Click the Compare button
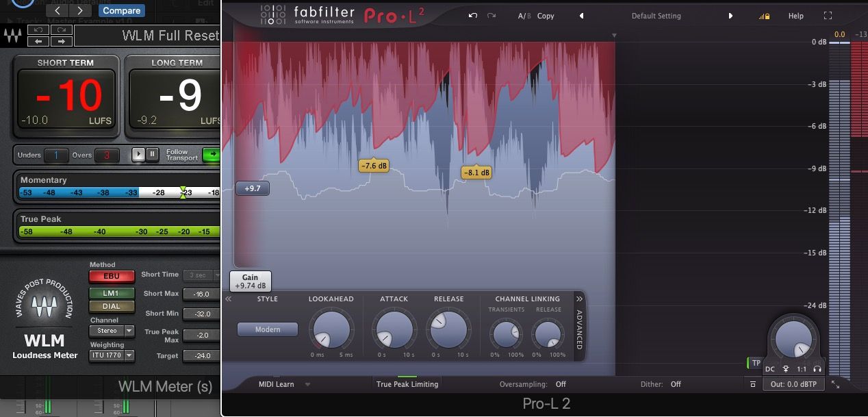 point(120,10)
